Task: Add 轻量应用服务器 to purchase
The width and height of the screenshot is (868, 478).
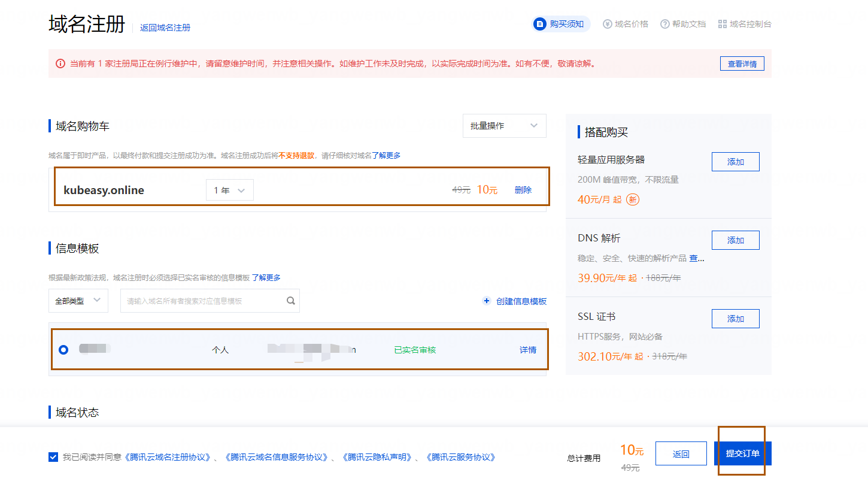Action: coord(736,162)
